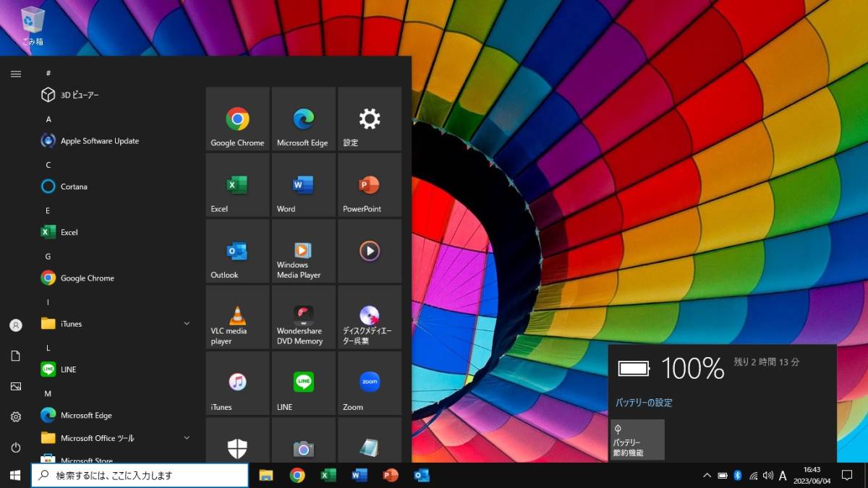Select Excel in the Start app list

(x=116, y=232)
